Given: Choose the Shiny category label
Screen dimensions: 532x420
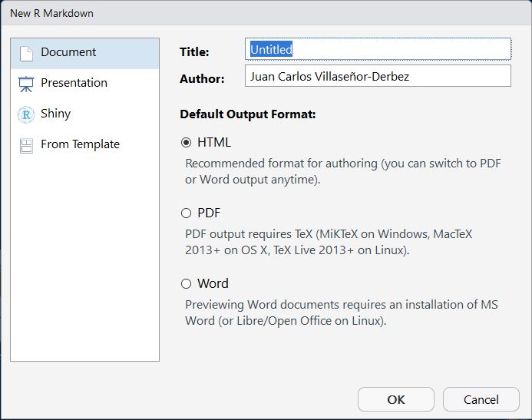Looking at the screenshot, I should (55, 114).
